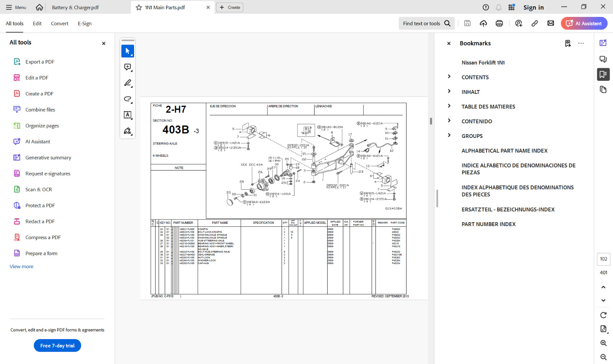Screen dimensions: 613x364
Task: Open the Convert tab
Action: point(60,23)
